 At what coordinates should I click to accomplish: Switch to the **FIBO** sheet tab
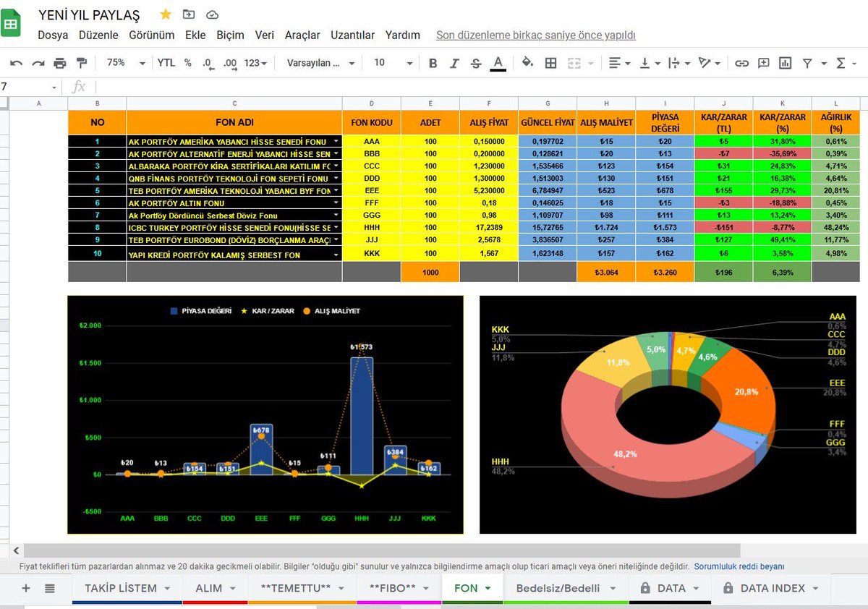(399, 588)
